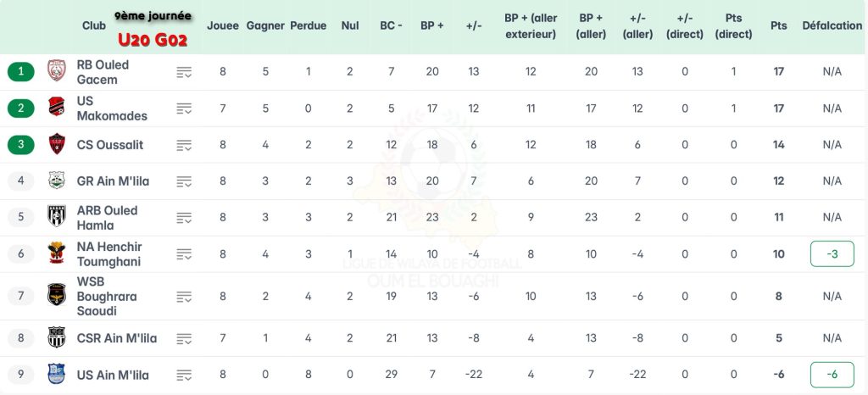This screenshot has height=395, width=868.
Task: Click the WSB Boughrara Saoudi club logo
Action: (57, 296)
